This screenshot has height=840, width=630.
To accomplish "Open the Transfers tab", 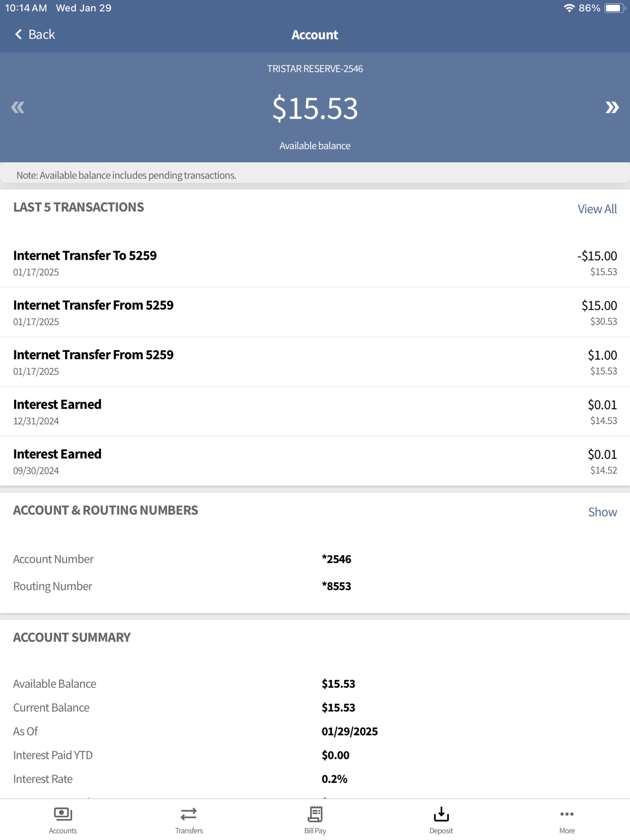I will (x=189, y=820).
